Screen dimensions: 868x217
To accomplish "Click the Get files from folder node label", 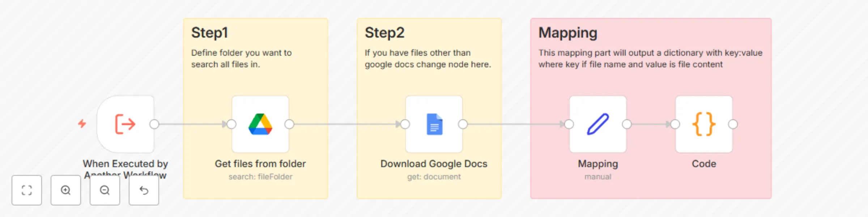I will pyautogui.click(x=260, y=163).
